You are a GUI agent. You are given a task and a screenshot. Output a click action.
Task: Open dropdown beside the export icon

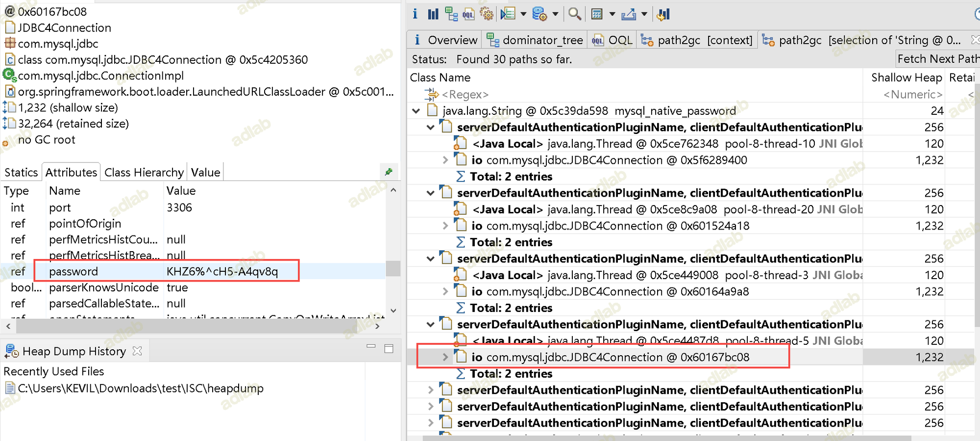click(644, 14)
